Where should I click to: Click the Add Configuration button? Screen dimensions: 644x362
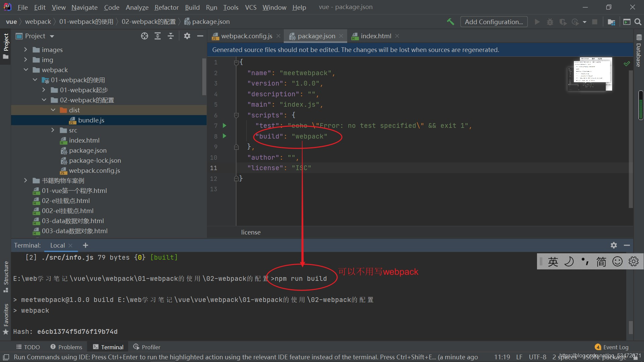point(494,22)
